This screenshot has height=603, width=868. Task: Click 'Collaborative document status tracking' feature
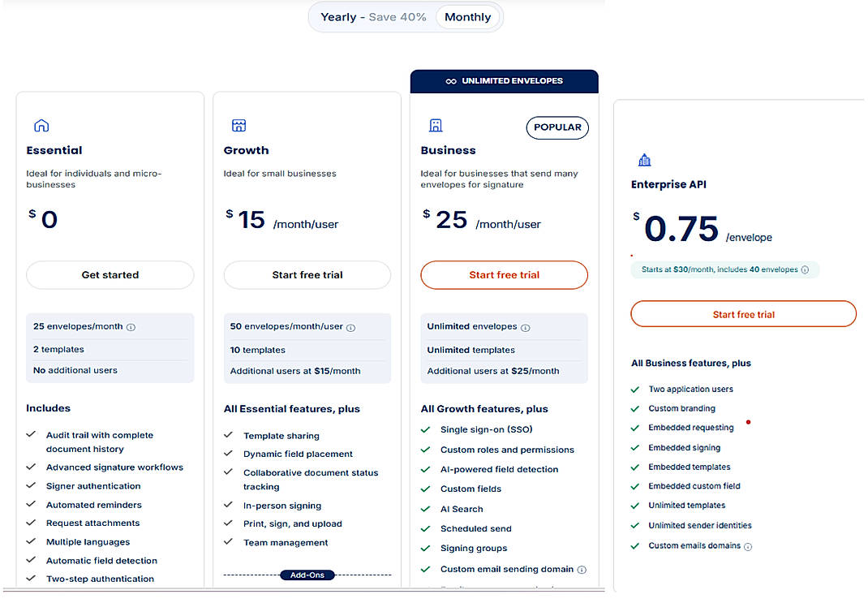[311, 480]
